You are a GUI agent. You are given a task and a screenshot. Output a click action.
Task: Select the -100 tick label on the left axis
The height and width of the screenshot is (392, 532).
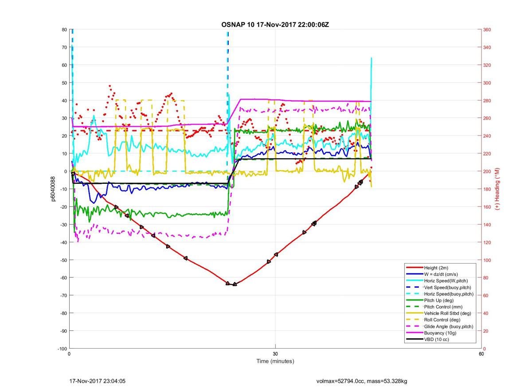62,349
